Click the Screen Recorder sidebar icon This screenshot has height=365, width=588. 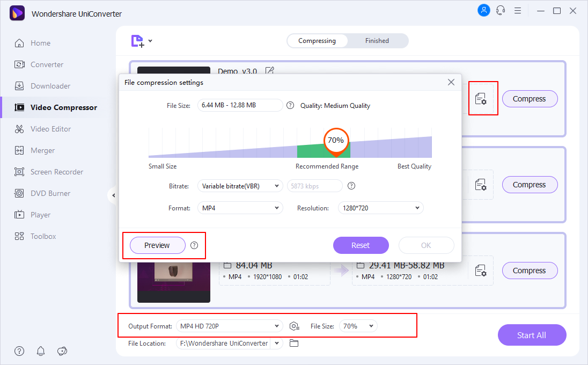pyautogui.click(x=19, y=172)
